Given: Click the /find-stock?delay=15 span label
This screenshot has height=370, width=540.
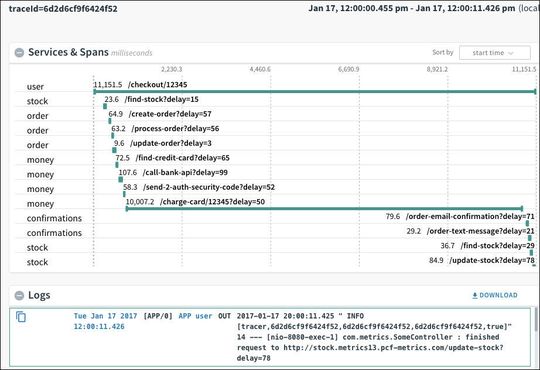Looking at the screenshot, I should click(x=162, y=99).
